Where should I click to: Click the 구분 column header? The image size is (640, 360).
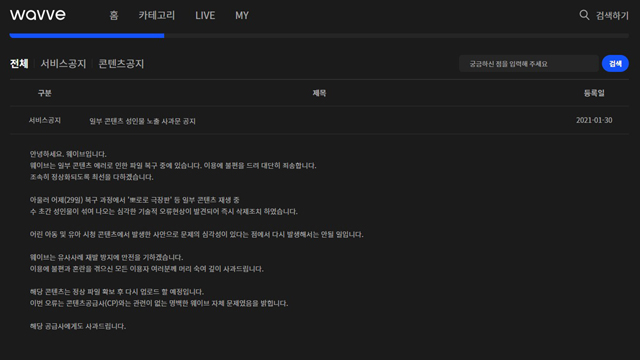point(44,93)
